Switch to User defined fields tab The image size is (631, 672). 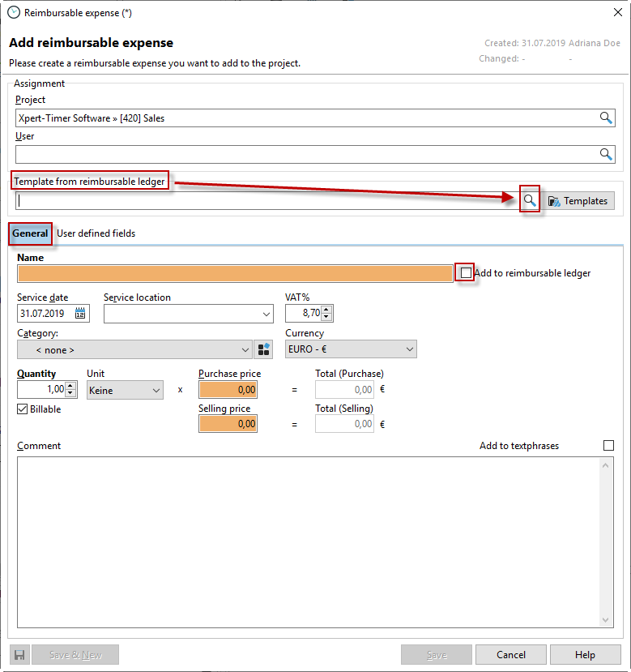[96, 233]
